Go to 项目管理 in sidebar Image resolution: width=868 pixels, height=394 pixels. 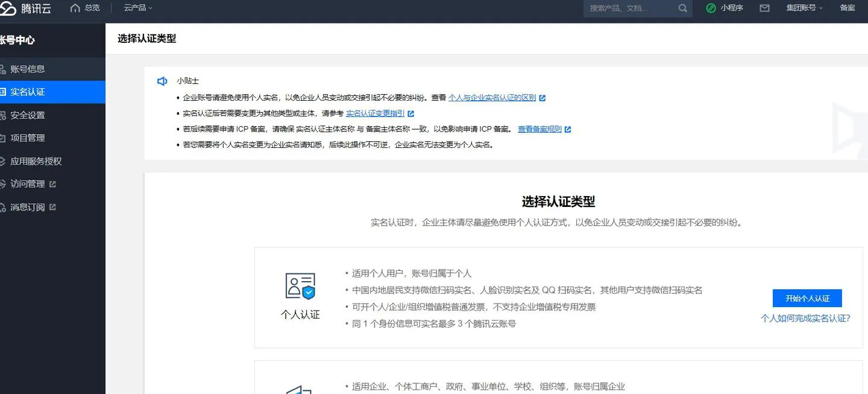(28, 138)
